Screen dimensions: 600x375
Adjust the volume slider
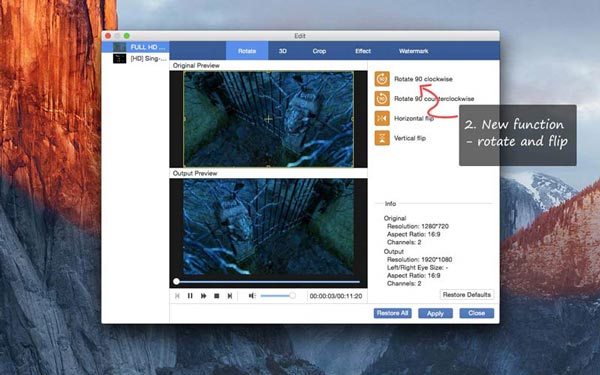(278, 296)
